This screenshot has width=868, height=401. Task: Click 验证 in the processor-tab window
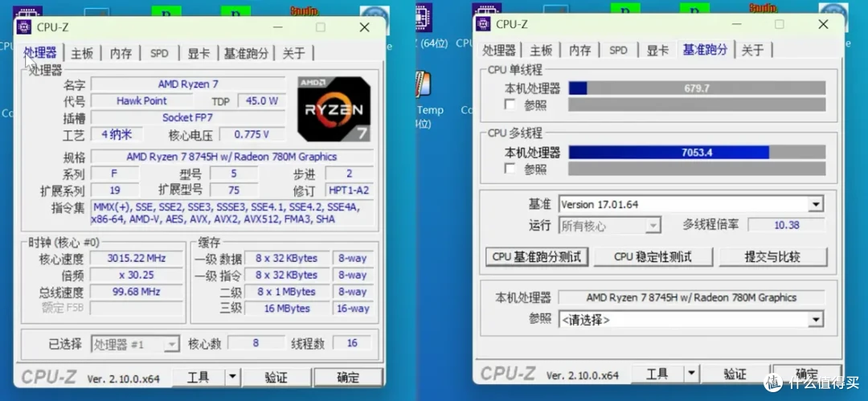(x=276, y=378)
